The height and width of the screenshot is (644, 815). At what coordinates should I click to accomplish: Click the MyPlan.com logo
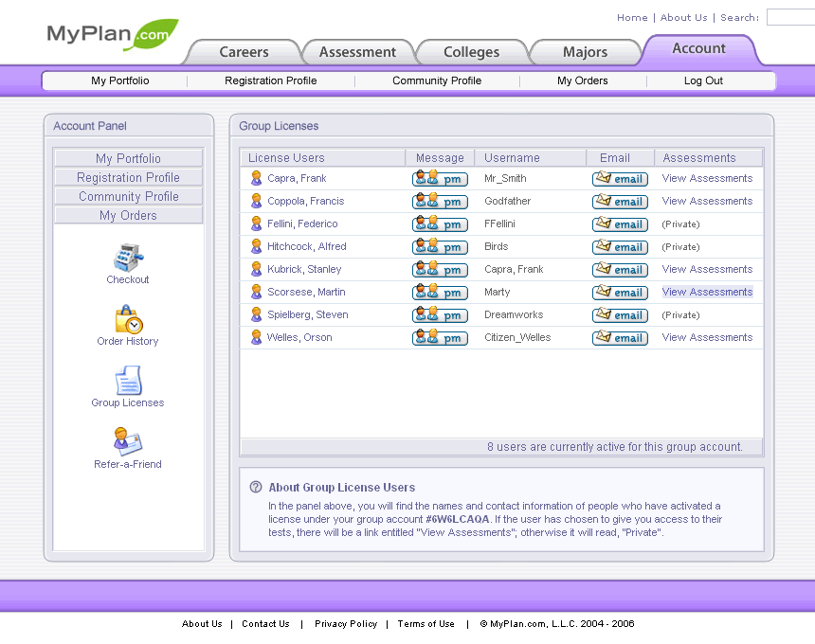112,34
